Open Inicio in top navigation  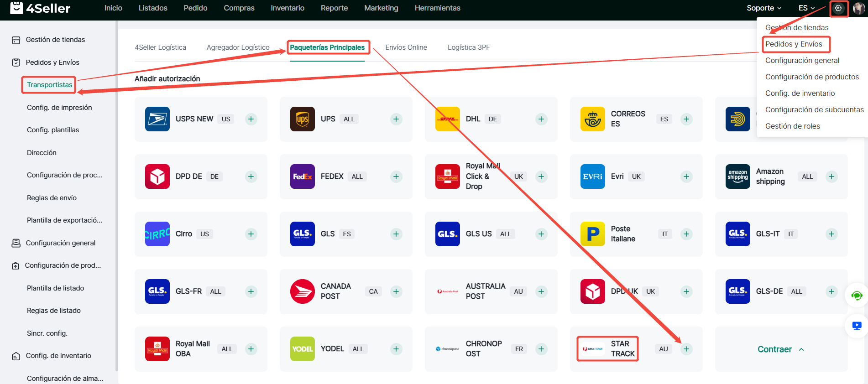click(x=113, y=8)
